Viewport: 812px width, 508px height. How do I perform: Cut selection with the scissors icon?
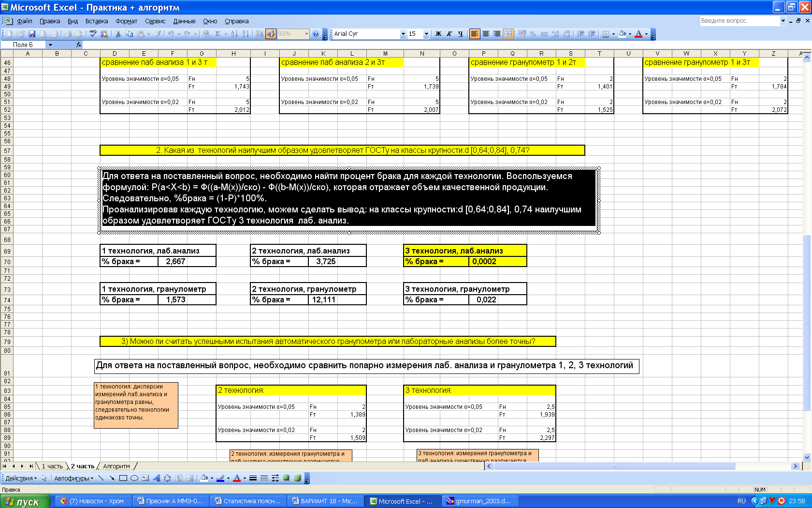118,34
